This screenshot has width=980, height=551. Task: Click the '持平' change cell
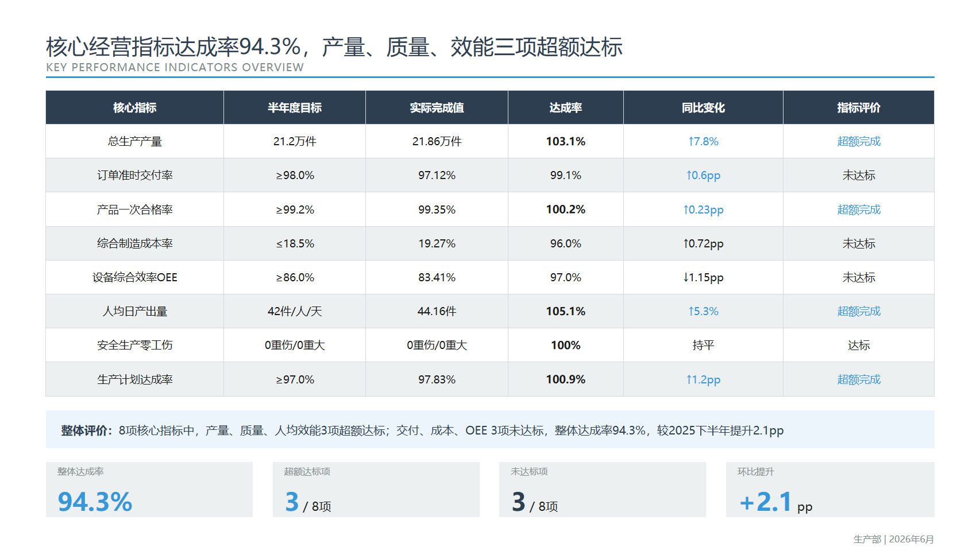(x=703, y=345)
